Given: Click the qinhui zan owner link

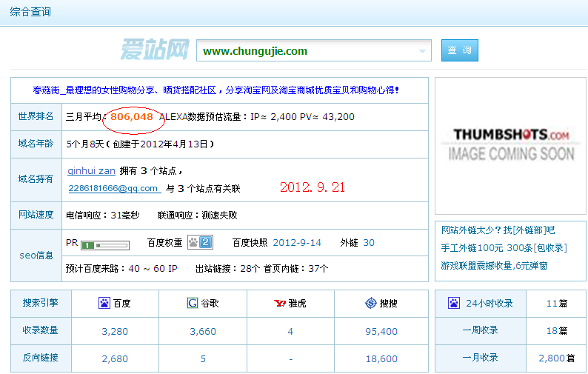Looking at the screenshot, I should pos(92,170).
